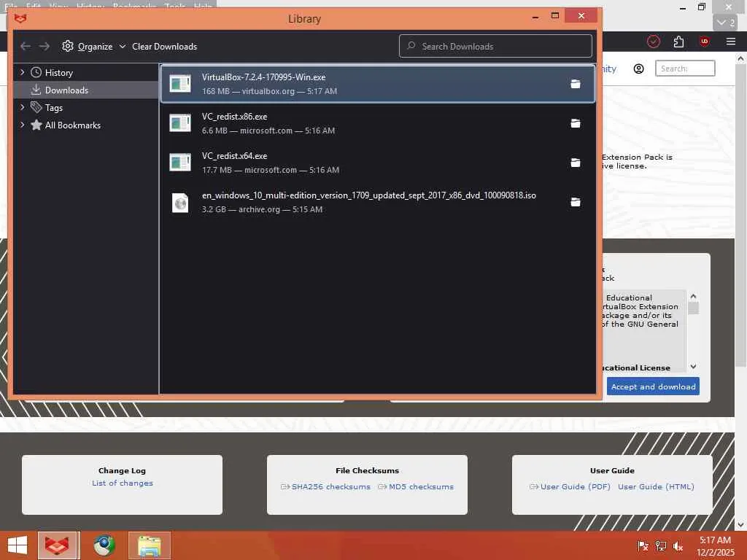Click Clear Downloads button
The height and width of the screenshot is (560, 747).
coord(164,46)
